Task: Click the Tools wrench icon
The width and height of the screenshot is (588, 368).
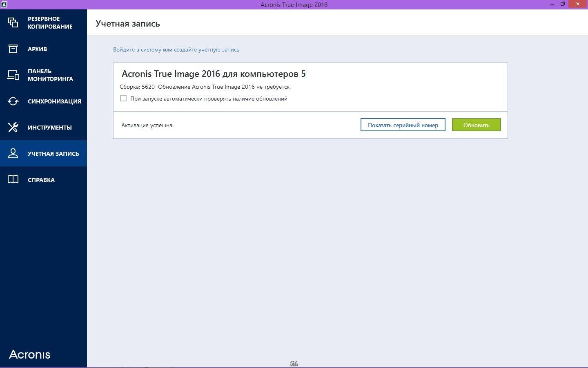Action: (x=13, y=127)
